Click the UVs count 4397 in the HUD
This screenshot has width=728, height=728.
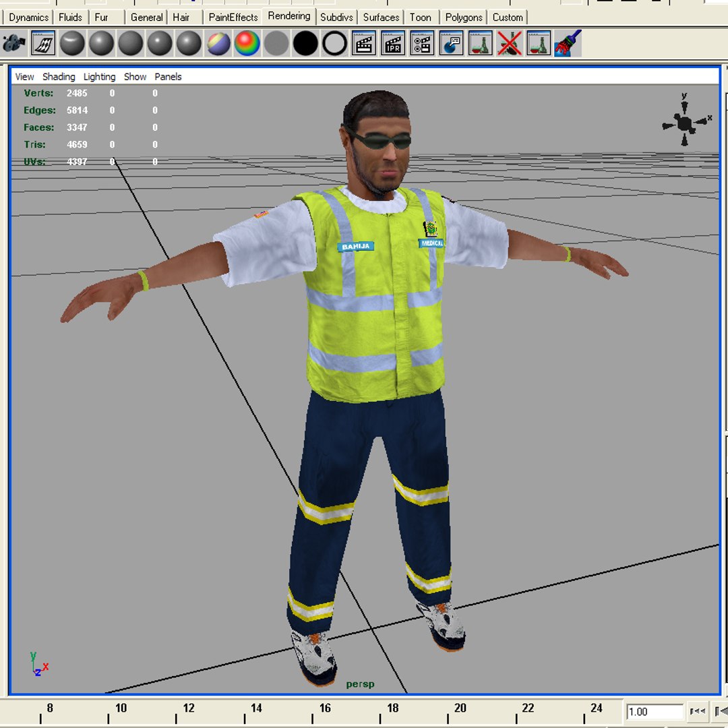77,162
